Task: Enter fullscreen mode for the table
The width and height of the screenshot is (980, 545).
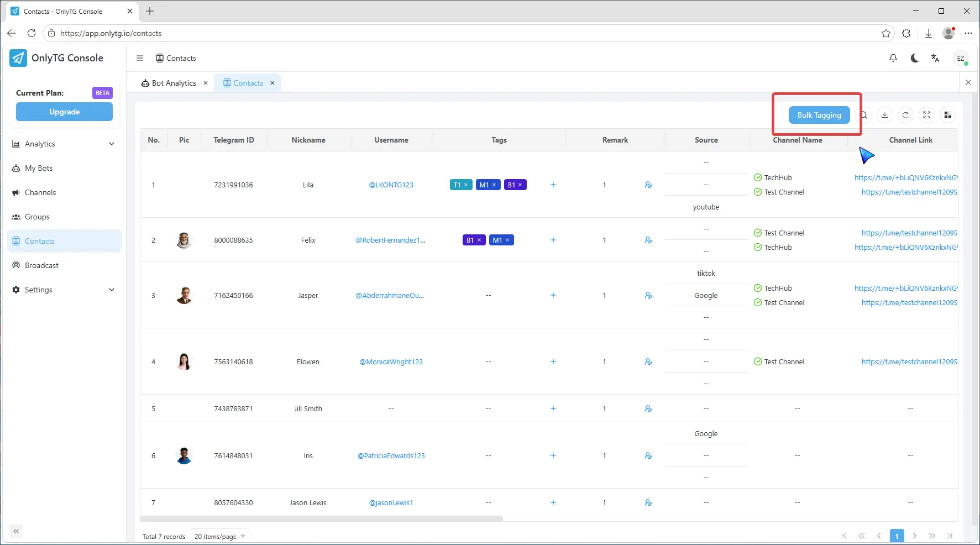Action: [926, 115]
